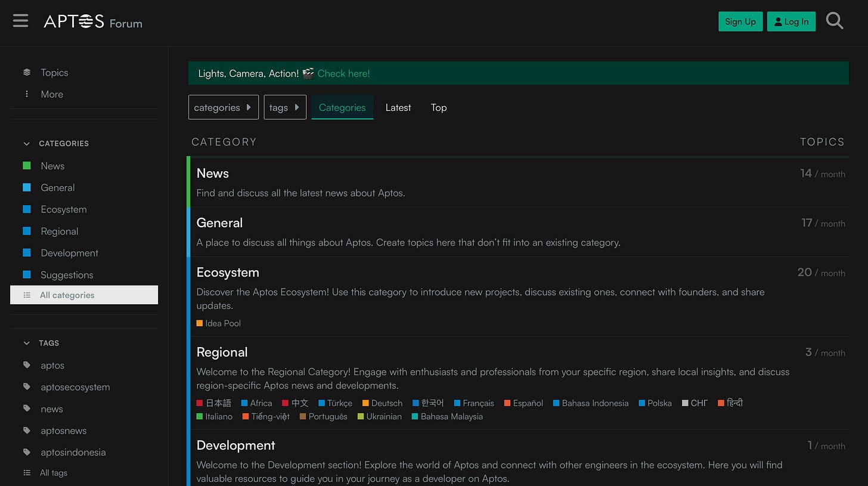This screenshot has width=868, height=486.
Task: Open the हिन्दी regional subcategory
Action: click(731, 403)
